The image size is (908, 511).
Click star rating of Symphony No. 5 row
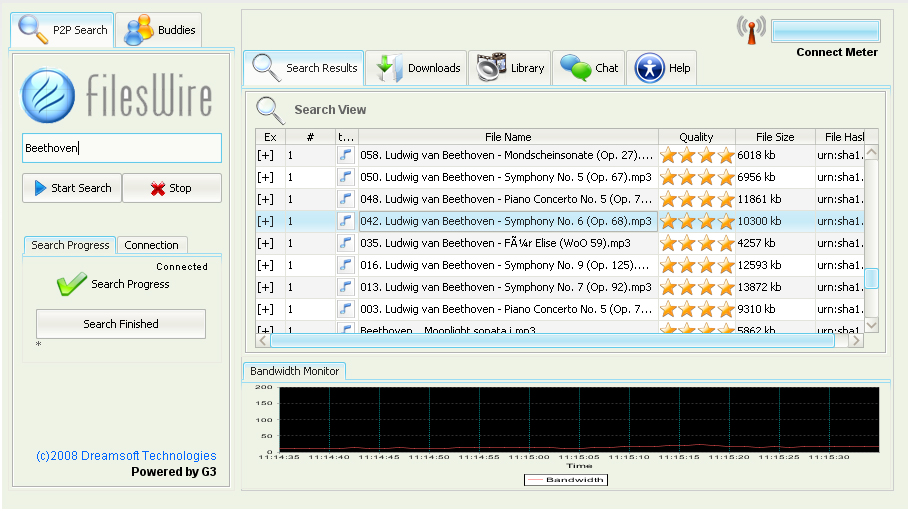[697, 177]
